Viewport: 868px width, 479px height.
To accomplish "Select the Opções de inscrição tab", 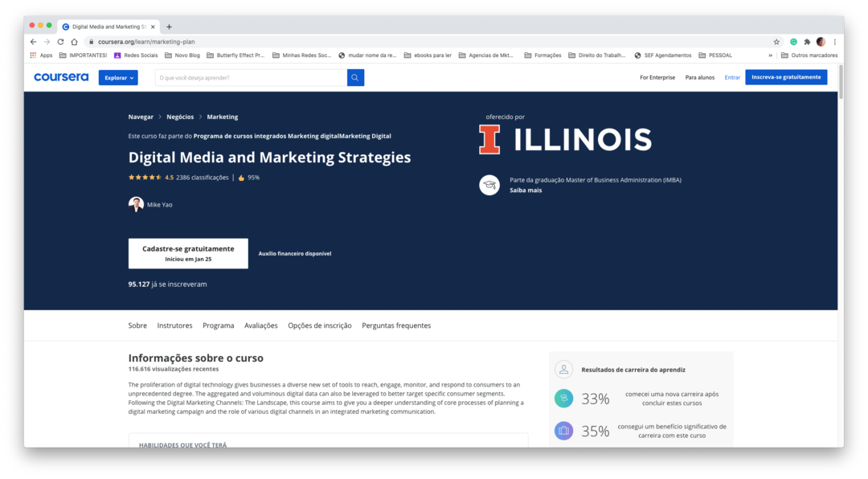I will [x=319, y=325].
